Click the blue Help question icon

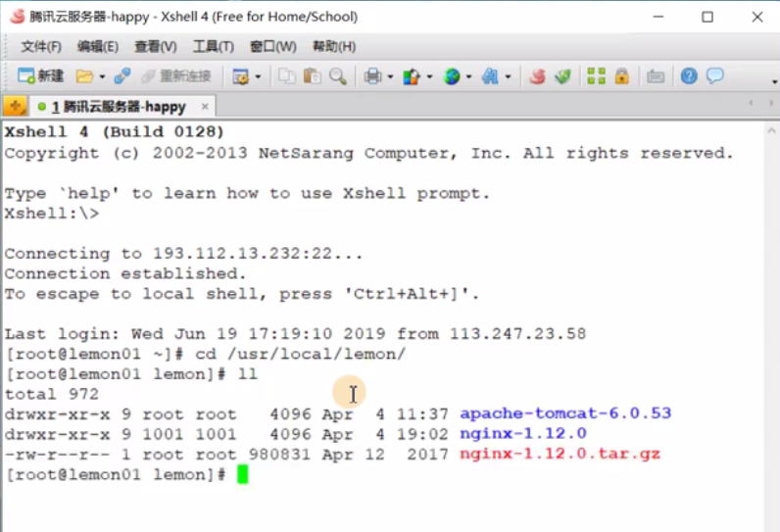689,76
